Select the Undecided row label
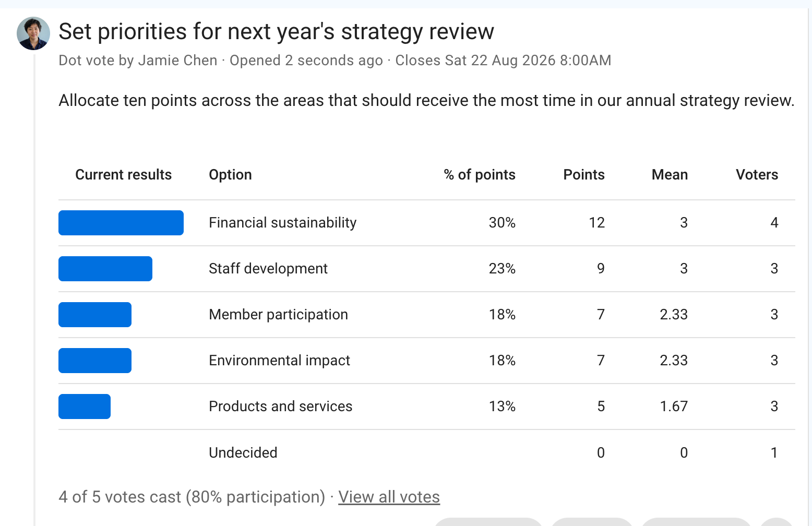This screenshot has width=812, height=526. pos(243,452)
